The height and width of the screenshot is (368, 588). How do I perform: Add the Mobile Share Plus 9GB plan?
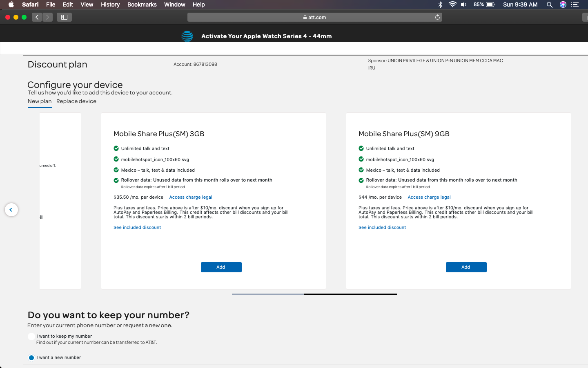coord(466,267)
